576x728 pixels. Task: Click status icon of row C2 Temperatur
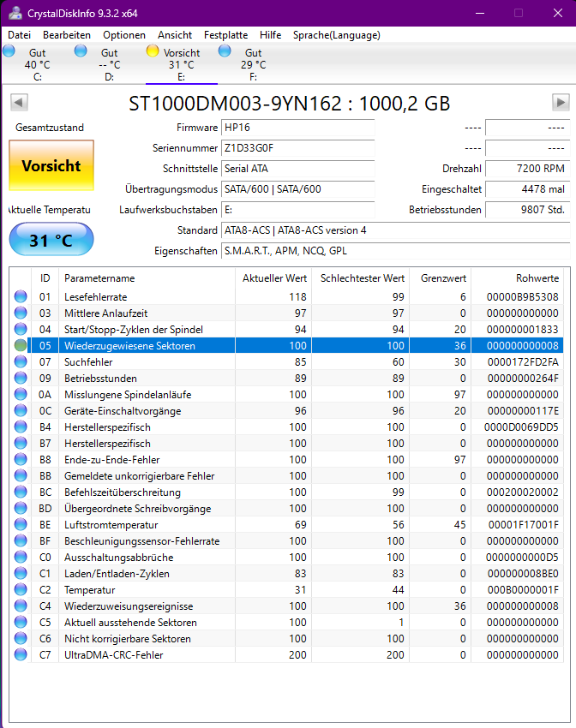[21, 589]
